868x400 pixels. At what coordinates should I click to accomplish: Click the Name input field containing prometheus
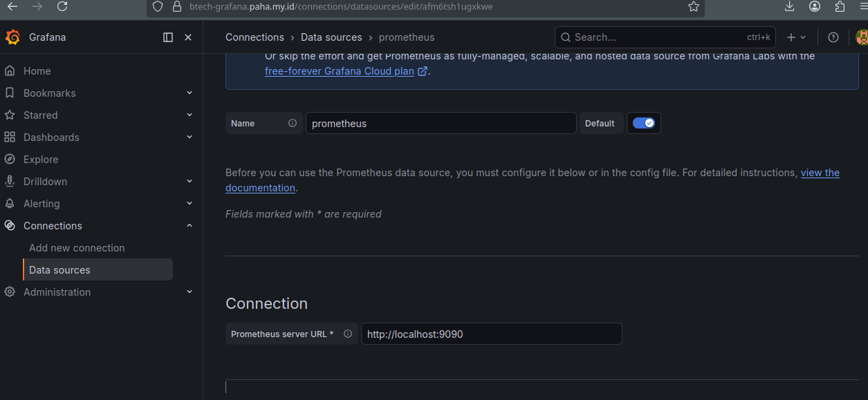click(441, 123)
